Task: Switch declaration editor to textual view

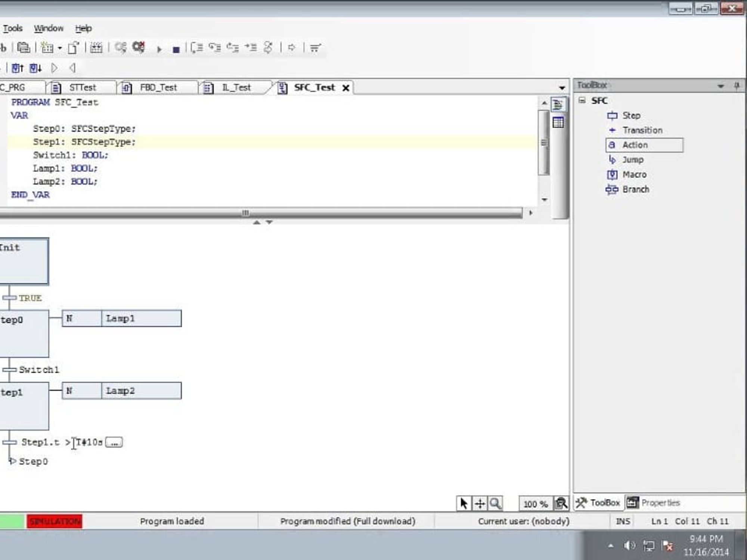Action: 558,105
